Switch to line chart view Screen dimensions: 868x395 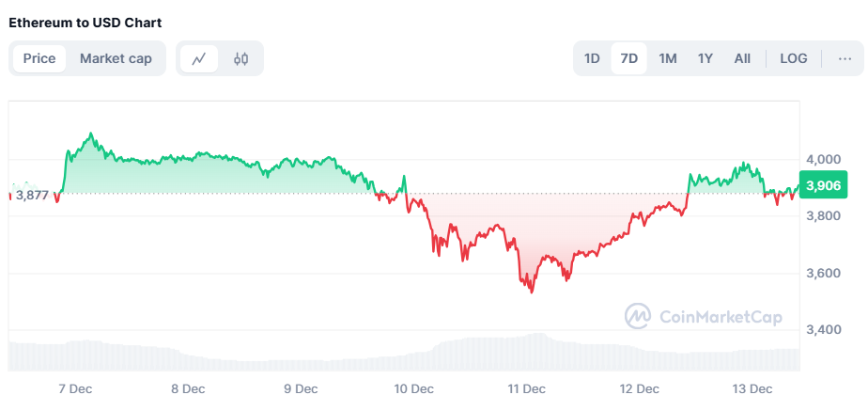click(199, 58)
